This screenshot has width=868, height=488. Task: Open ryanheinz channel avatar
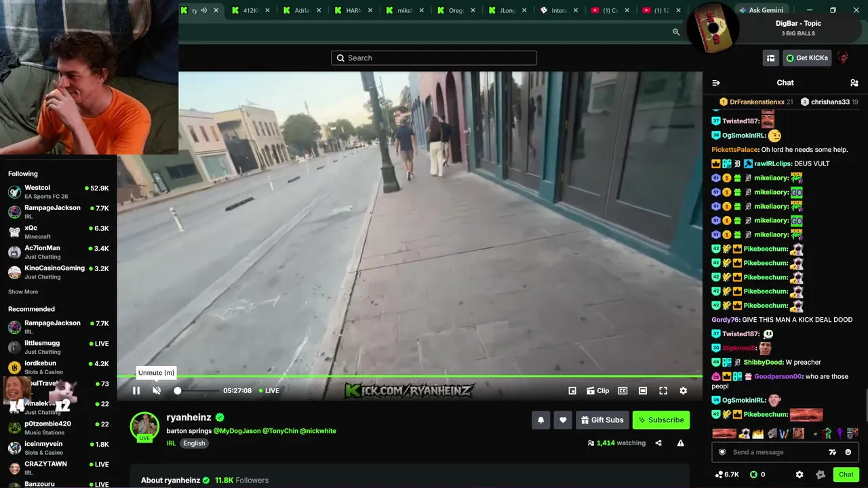[x=144, y=426]
